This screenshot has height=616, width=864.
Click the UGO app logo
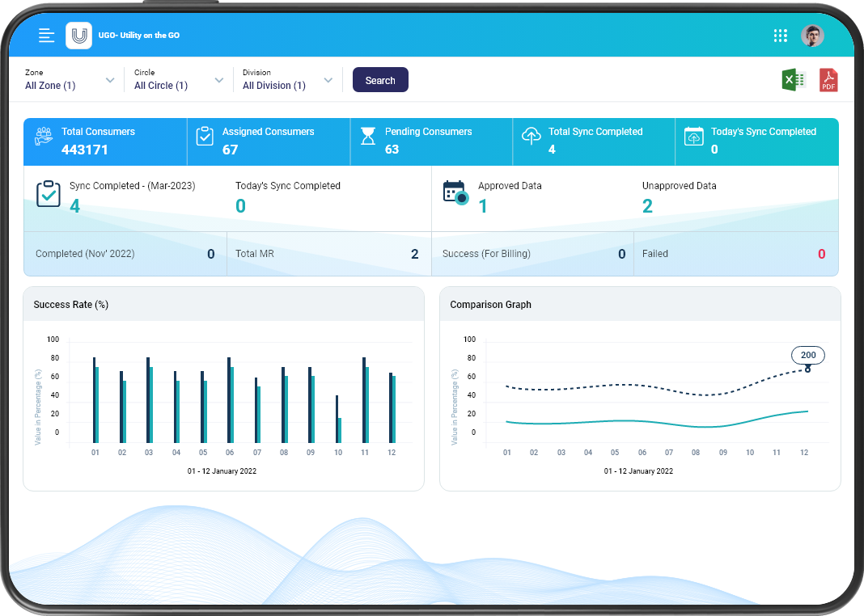(x=78, y=36)
